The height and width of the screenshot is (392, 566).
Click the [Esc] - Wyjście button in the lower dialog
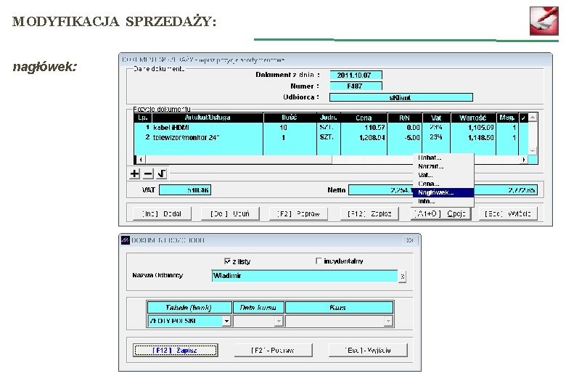click(368, 350)
